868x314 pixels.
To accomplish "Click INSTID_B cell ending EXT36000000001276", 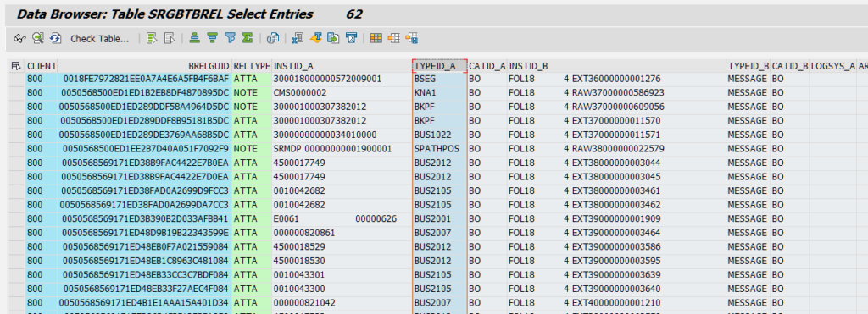I will coord(616,79).
